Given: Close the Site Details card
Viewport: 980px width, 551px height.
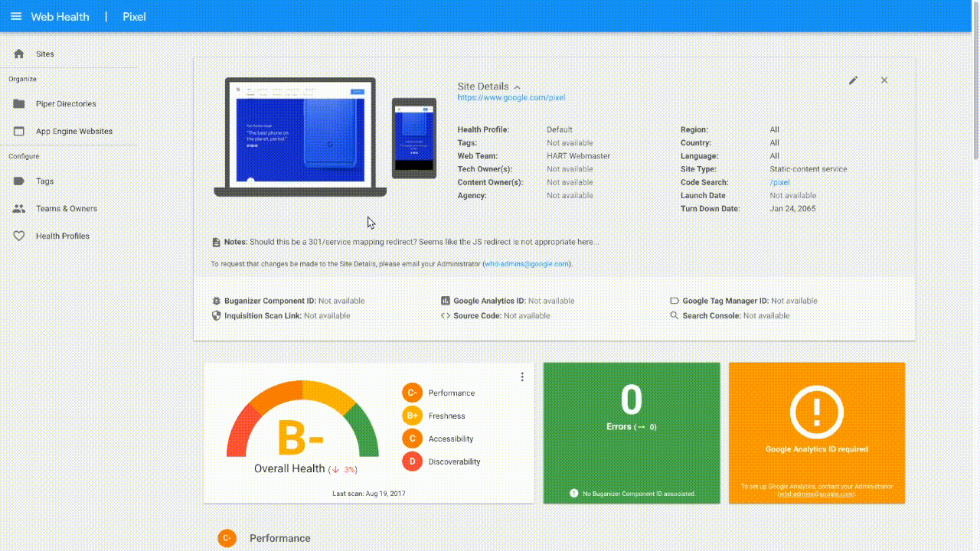Looking at the screenshot, I should [x=884, y=80].
